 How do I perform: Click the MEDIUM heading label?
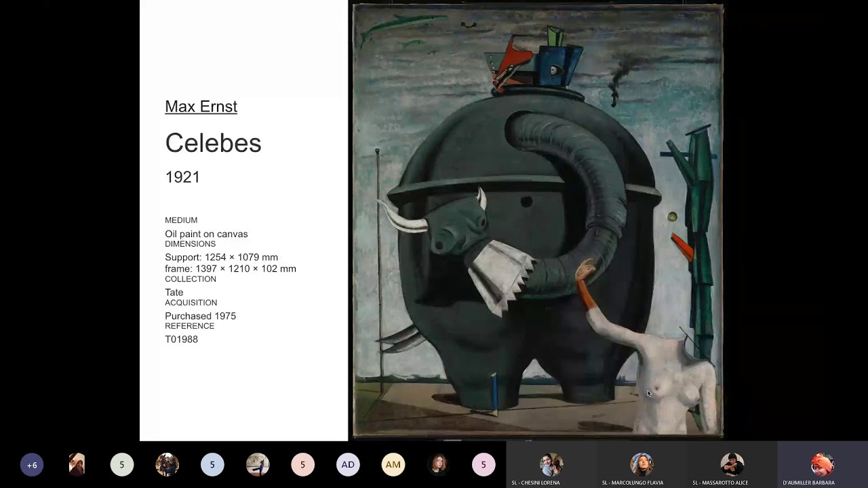click(x=181, y=220)
